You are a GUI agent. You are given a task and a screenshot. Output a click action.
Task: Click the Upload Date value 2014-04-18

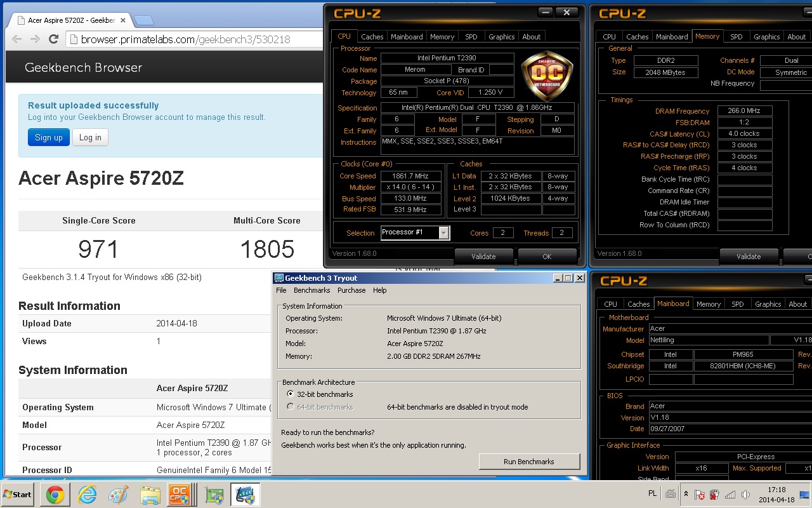tap(176, 323)
